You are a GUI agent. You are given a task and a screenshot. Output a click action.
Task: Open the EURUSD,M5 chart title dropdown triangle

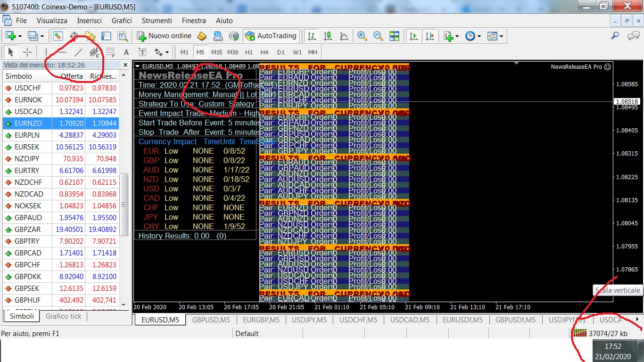click(x=138, y=66)
